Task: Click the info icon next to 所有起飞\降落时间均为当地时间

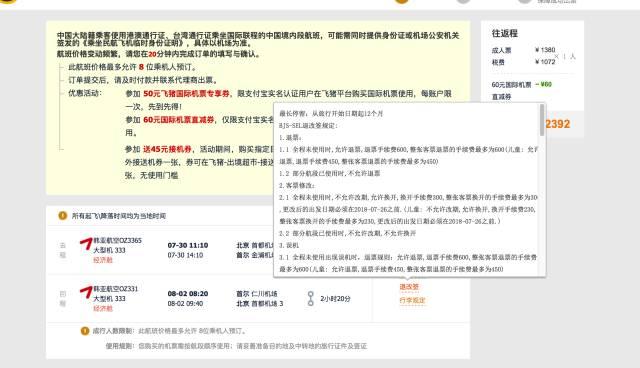Action: tap(62, 215)
